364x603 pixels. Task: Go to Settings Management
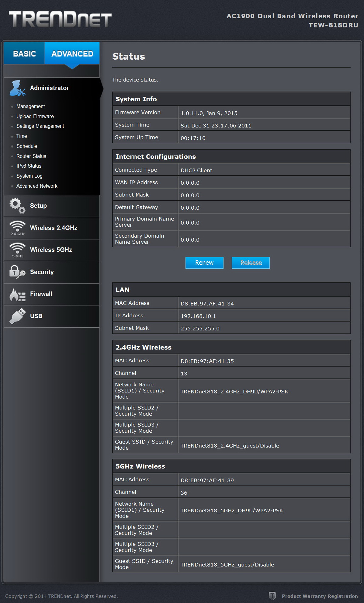tap(40, 126)
